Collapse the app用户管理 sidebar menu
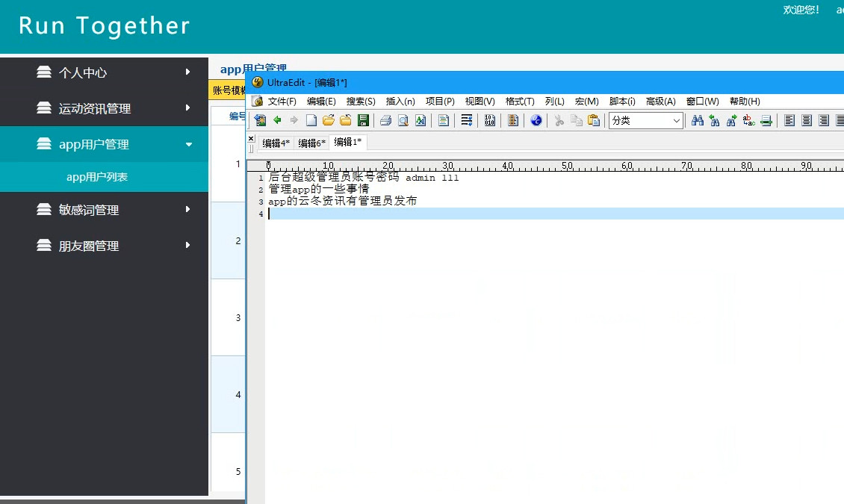Image resolution: width=844 pixels, height=504 pixels. (x=104, y=144)
